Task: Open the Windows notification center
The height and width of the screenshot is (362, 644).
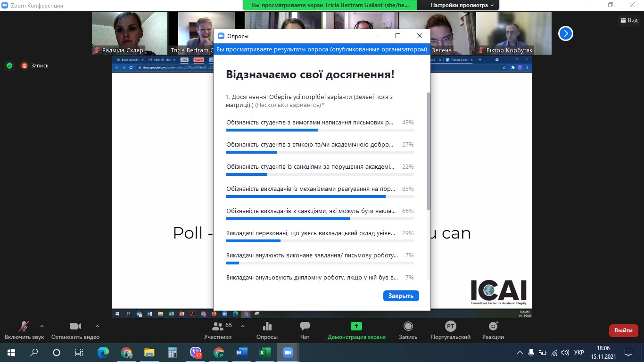Action: point(628,352)
